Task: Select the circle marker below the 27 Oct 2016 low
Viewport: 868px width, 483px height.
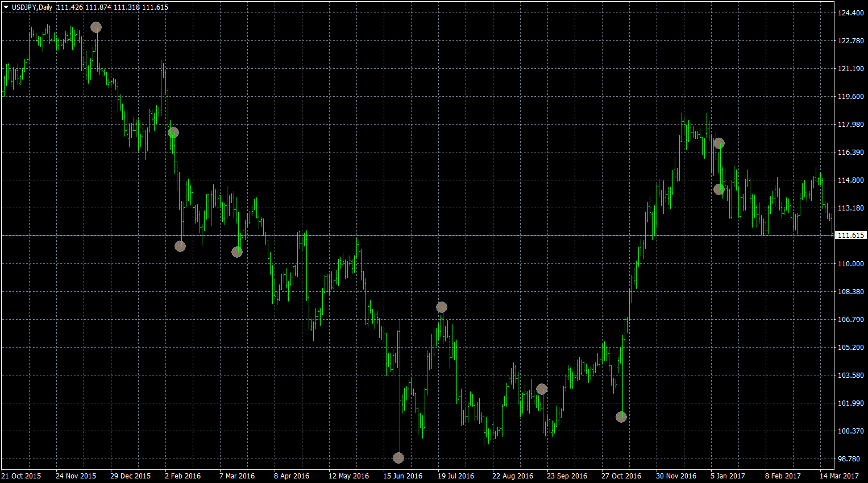Action: pos(621,417)
